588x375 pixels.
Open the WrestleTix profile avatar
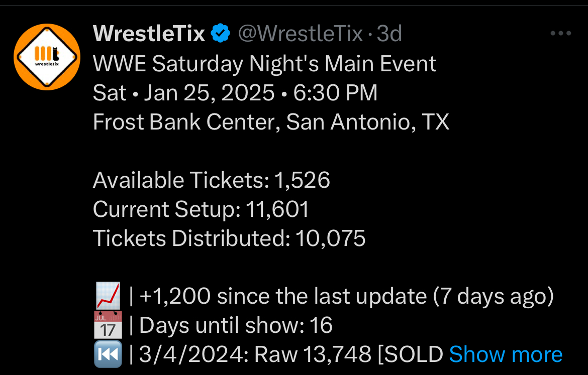tap(46, 56)
